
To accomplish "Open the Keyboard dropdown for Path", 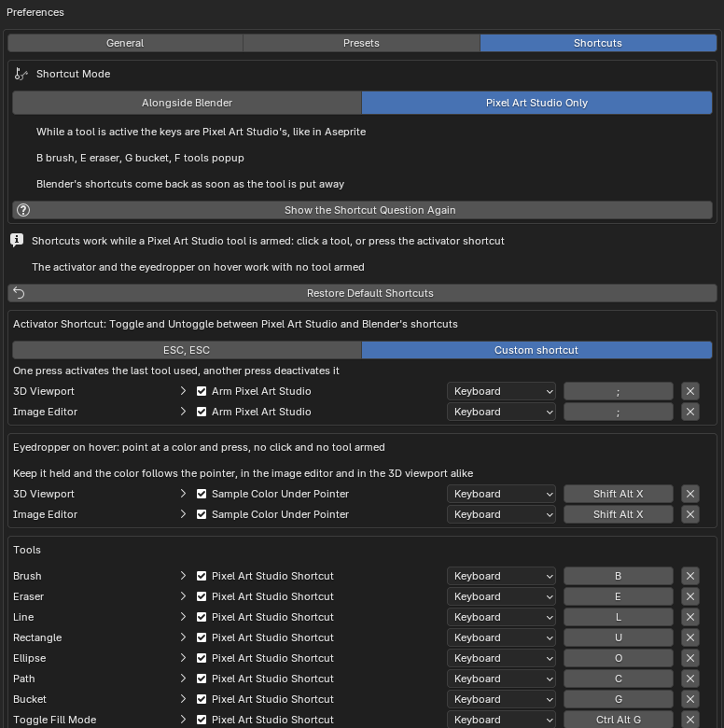I will 501,679.
